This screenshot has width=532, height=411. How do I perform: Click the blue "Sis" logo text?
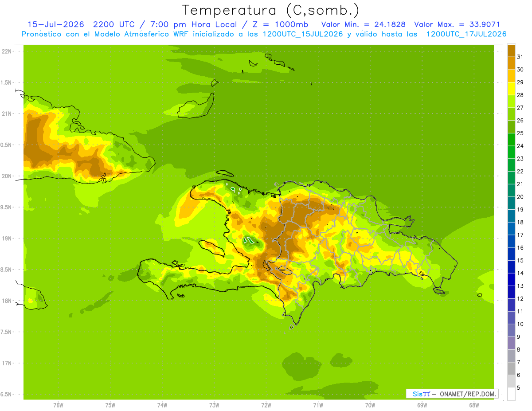(417, 394)
